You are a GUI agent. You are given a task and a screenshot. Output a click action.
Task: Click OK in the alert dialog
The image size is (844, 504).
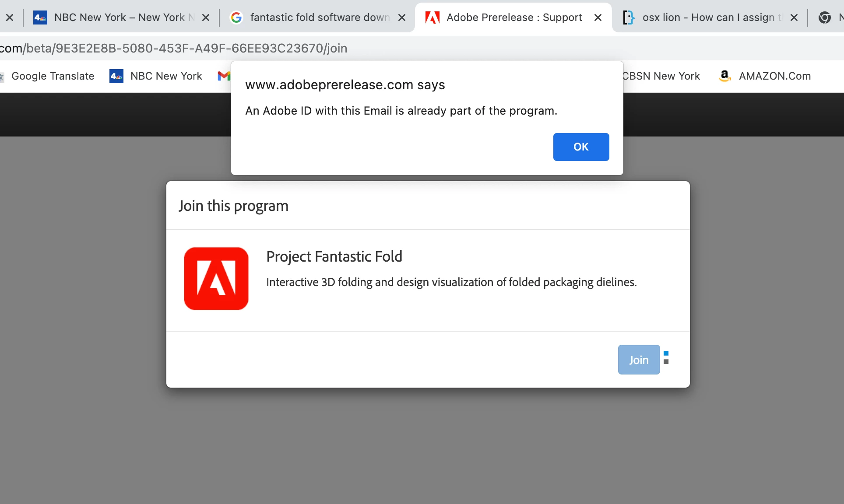click(581, 147)
